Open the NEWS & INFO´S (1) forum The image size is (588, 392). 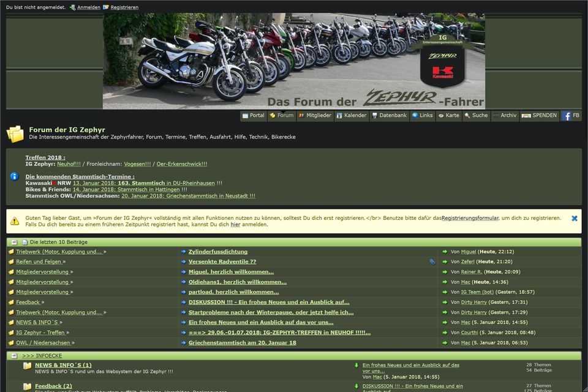63,365
